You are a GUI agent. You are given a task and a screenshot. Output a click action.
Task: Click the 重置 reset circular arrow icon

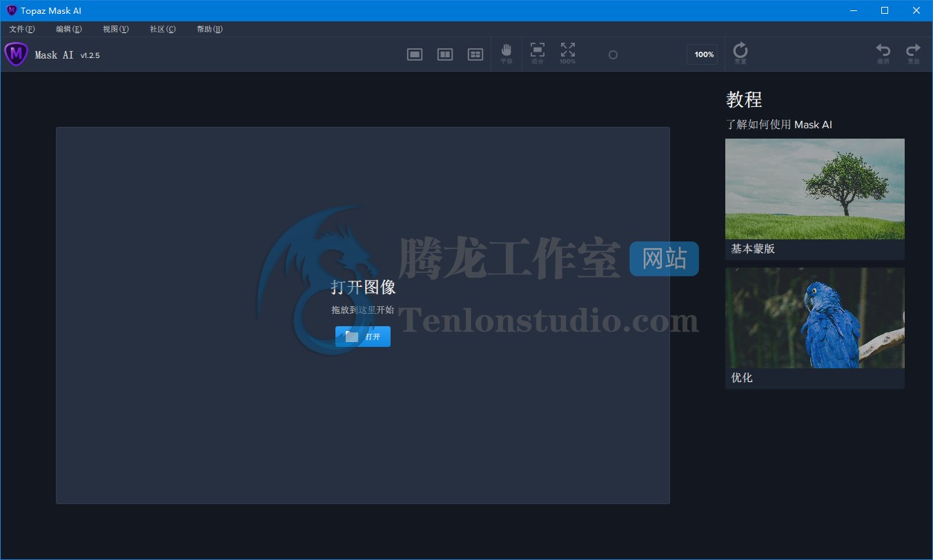(x=740, y=53)
